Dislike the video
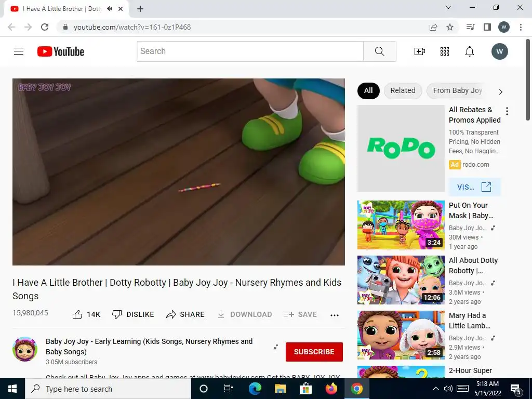The image size is (532, 399). (x=133, y=314)
